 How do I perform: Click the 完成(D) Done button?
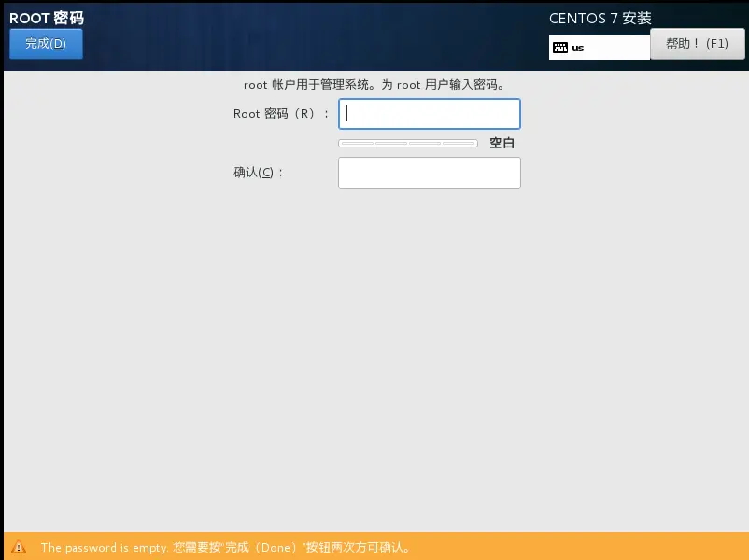click(46, 44)
